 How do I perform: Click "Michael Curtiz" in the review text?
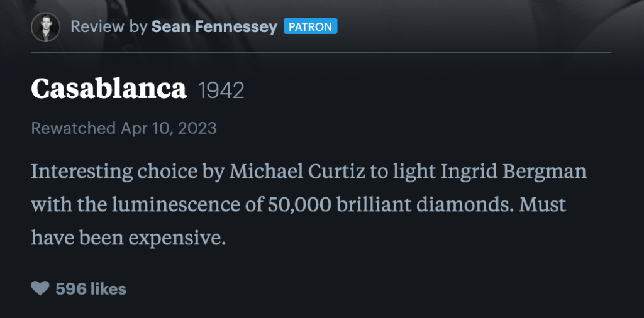point(297,172)
